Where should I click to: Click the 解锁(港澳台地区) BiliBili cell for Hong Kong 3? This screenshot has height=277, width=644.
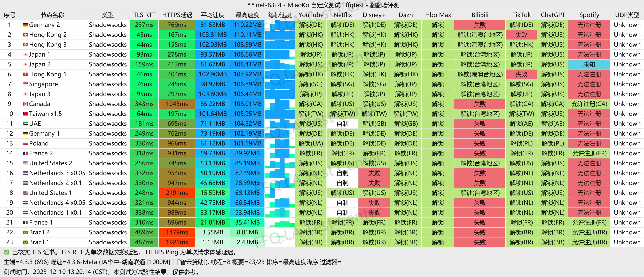point(480,45)
